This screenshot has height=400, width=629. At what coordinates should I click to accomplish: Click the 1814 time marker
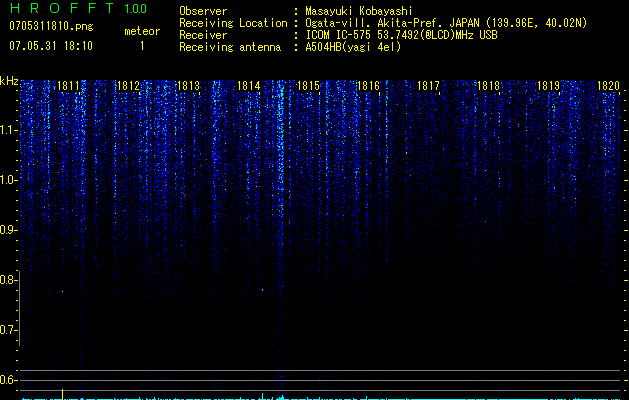[248, 86]
